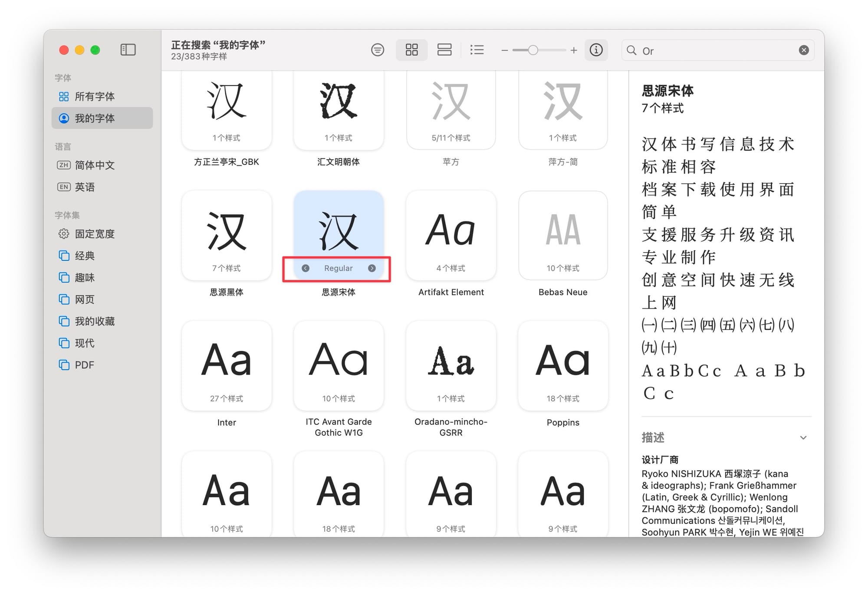Image resolution: width=868 pixels, height=595 pixels.
Task: Select the Artifakt Element font thumbnail
Action: tap(451, 236)
